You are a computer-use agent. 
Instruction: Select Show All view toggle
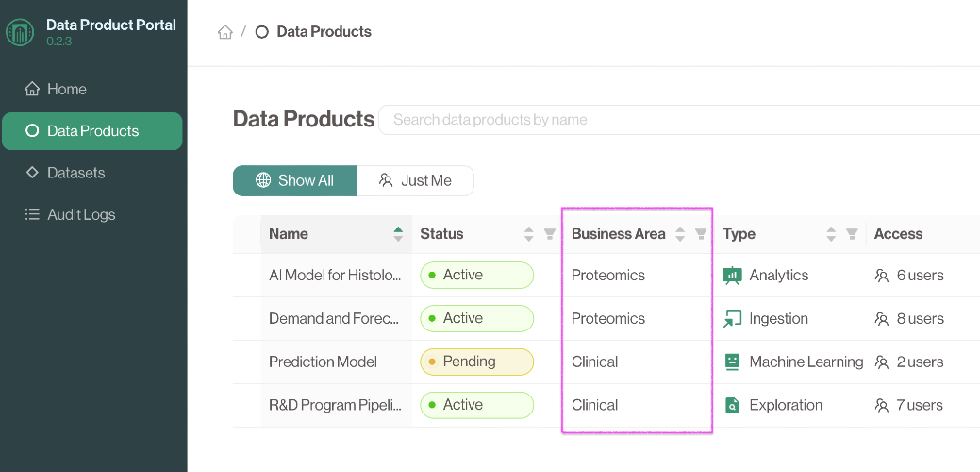tap(294, 180)
